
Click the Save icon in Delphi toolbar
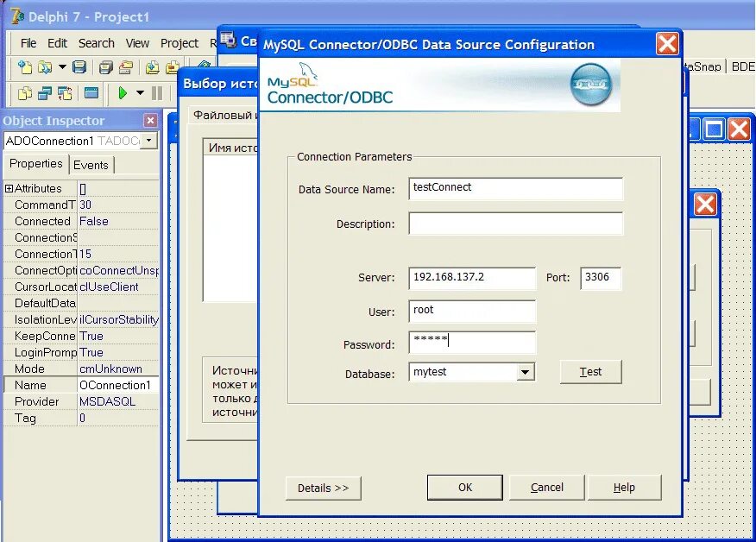pos(79,67)
